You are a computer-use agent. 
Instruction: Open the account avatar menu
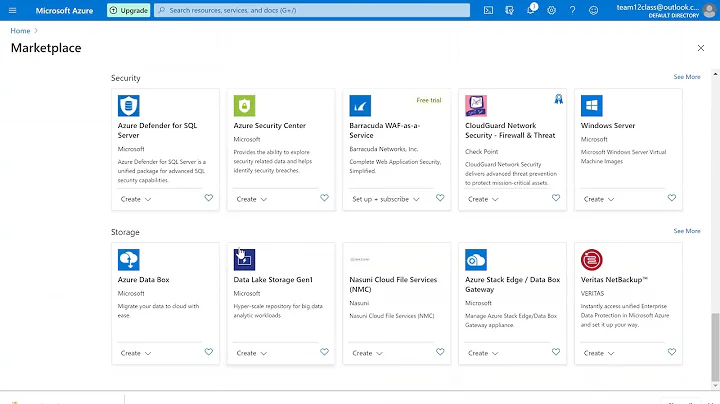709,10
